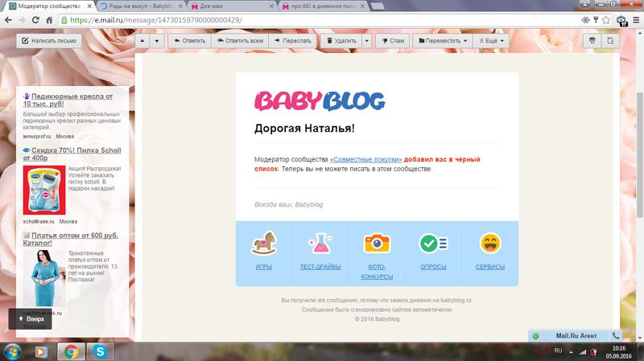Open Skype from the taskbar
644x361 pixels.
101,351
